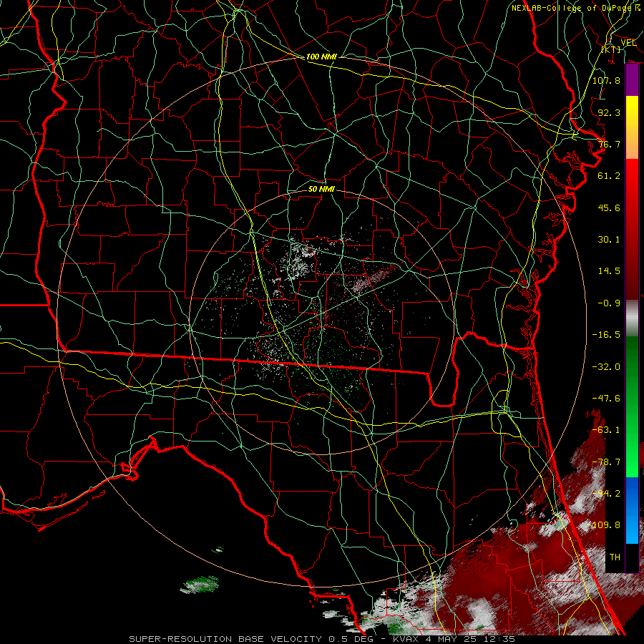644x644 pixels.
Task: Click the 107.8 velocity scale value
Action: [x=606, y=80]
